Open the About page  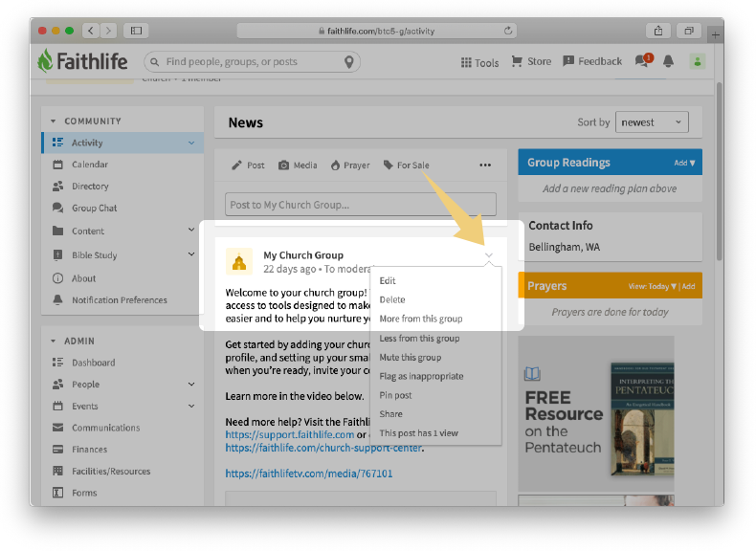[83, 278]
